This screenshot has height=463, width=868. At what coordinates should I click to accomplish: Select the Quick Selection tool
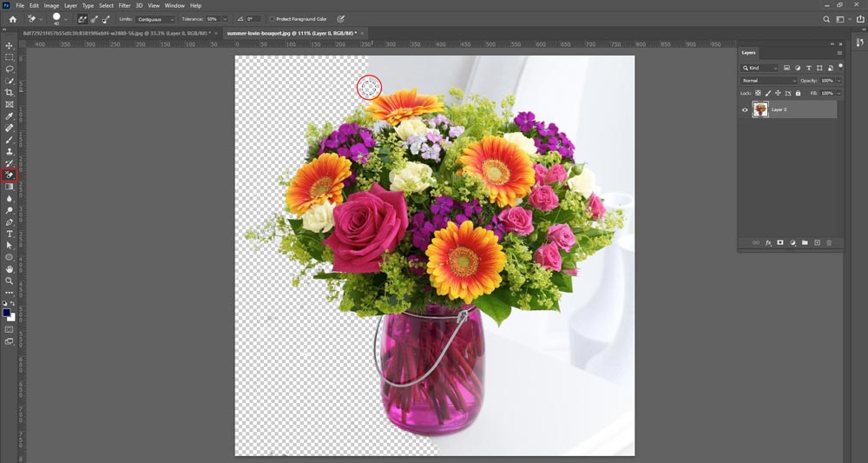click(x=10, y=81)
